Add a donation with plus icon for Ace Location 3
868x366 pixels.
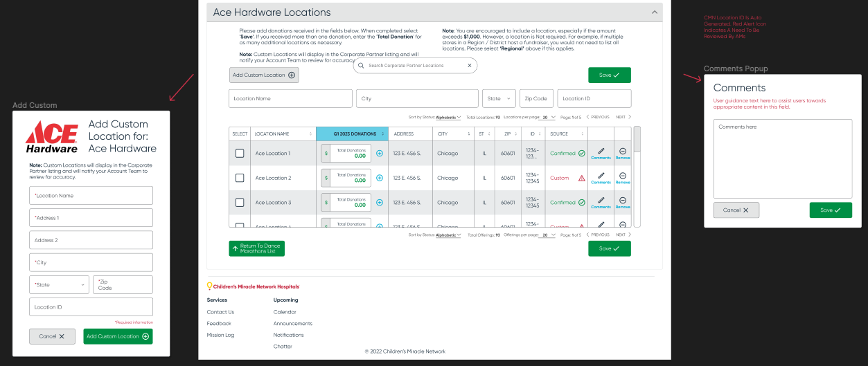coord(380,203)
